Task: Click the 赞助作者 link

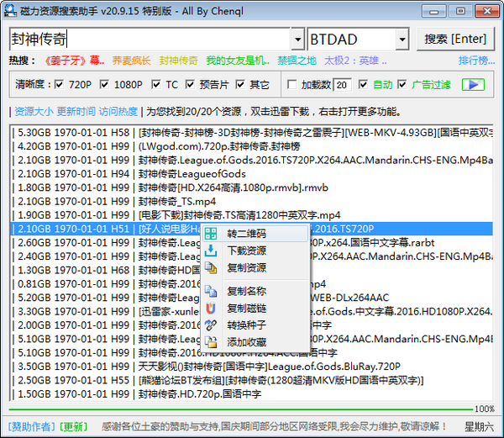Action: tap(32, 426)
